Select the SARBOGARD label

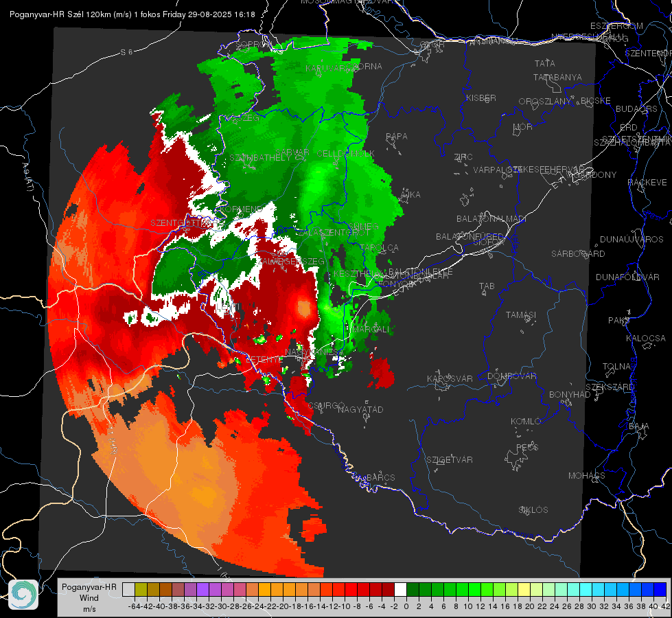tap(578, 254)
